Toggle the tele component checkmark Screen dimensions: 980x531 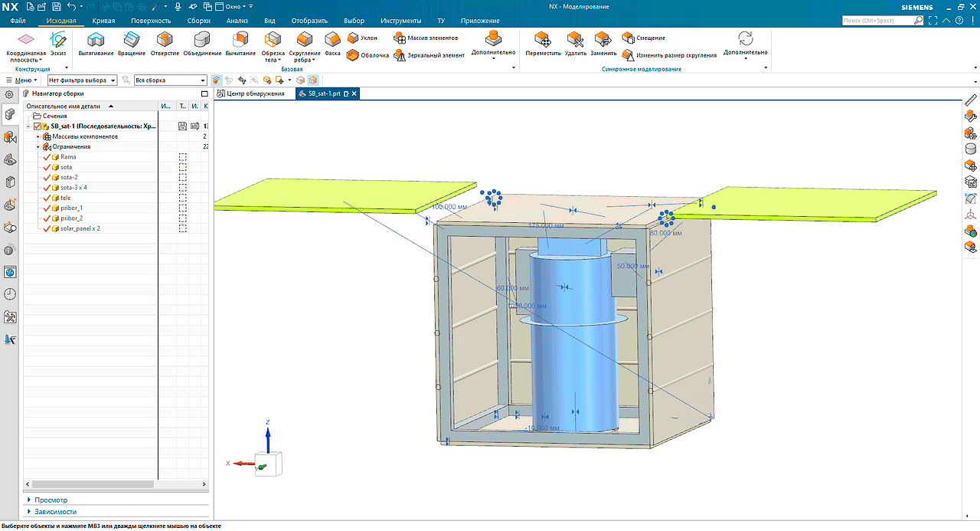coord(47,198)
